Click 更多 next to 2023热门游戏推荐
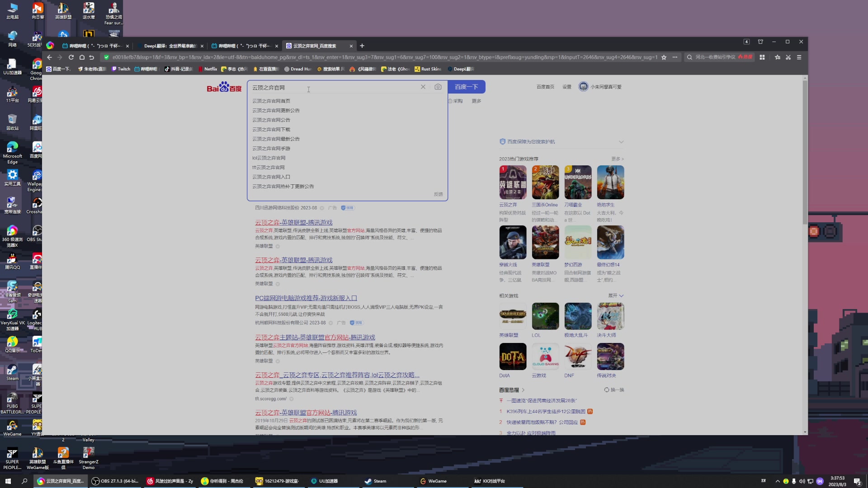 click(x=618, y=159)
